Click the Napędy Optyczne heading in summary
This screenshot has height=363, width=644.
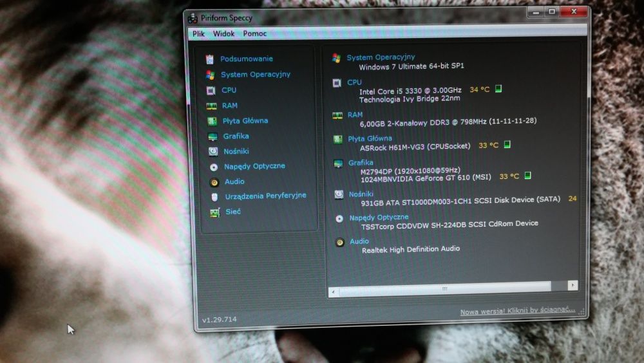pyautogui.click(x=379, y=218)
